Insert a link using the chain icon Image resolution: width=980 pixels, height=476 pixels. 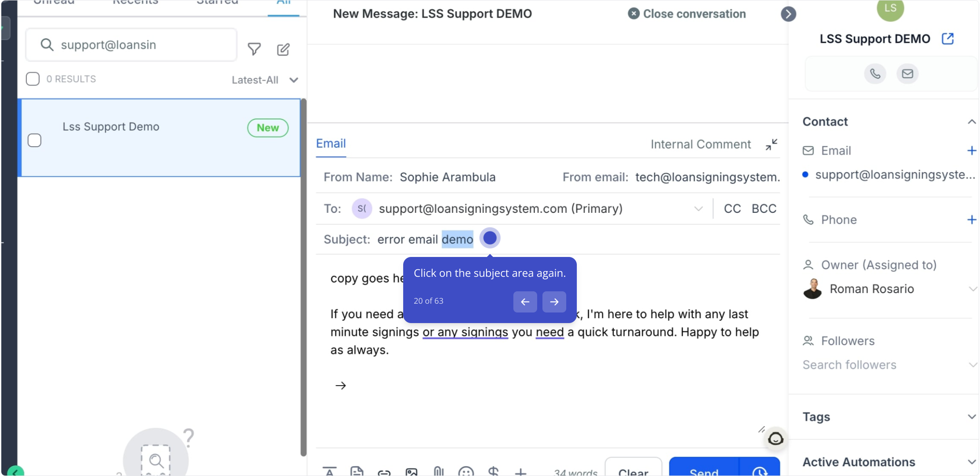click(384, 472)
